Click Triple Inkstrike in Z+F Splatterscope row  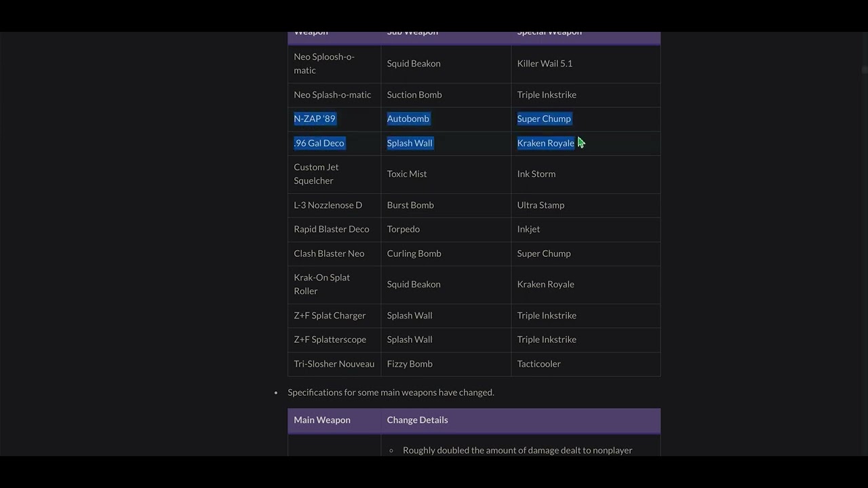585,340
